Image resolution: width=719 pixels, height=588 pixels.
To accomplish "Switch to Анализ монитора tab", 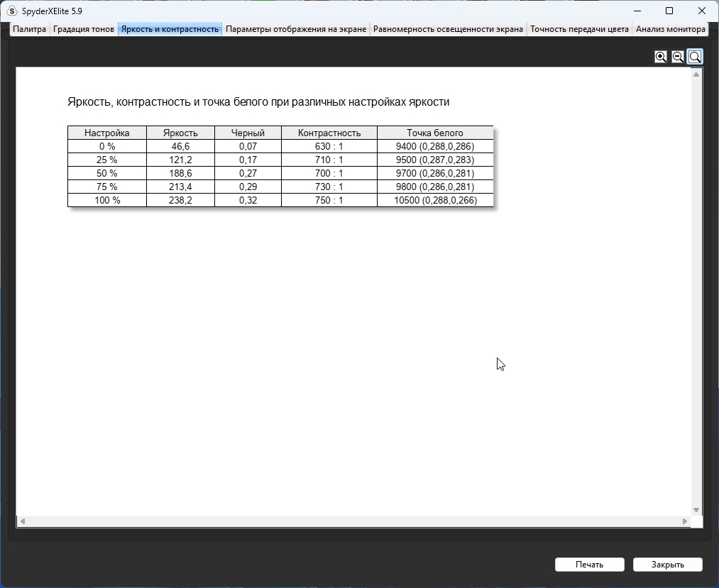I will click(671, 29).
